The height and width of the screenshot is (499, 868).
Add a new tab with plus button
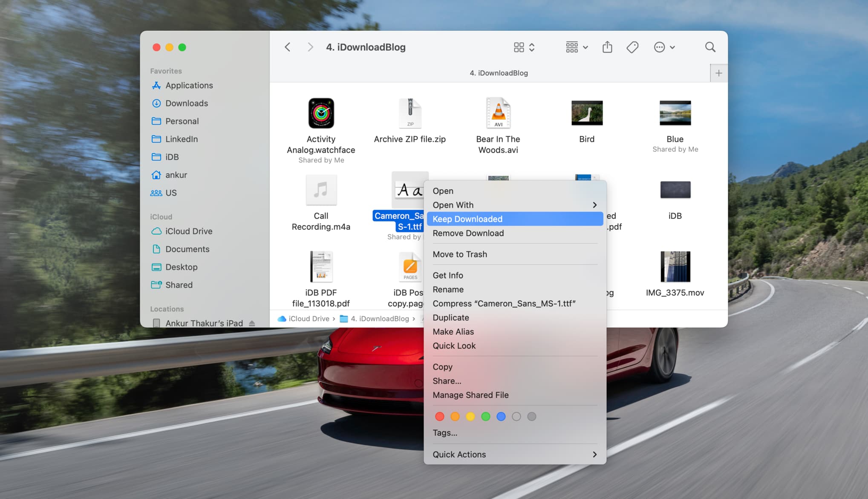pos(718,73)
